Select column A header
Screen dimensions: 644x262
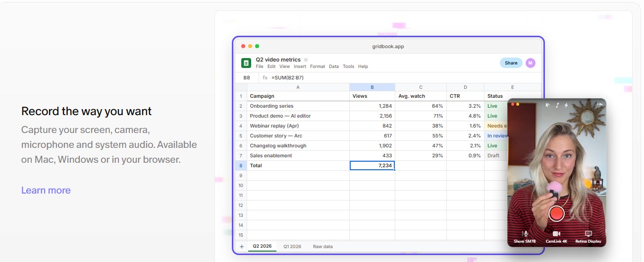pos(298,87)
